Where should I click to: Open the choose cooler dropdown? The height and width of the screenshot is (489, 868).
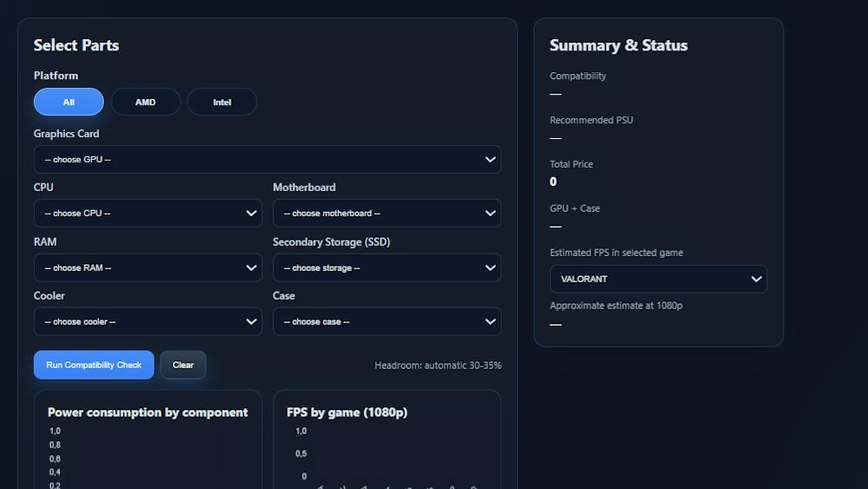click(x=148, y=321)
